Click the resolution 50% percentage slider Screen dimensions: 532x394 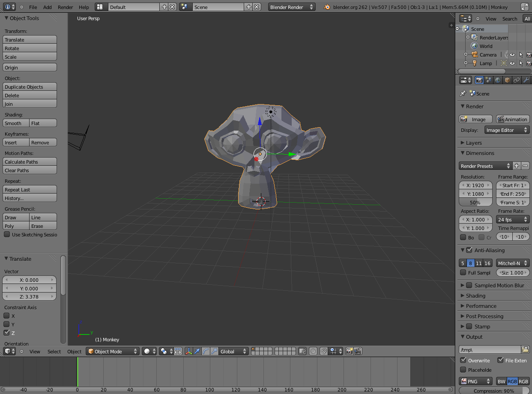pyautogui.click(x=475, y=202)
